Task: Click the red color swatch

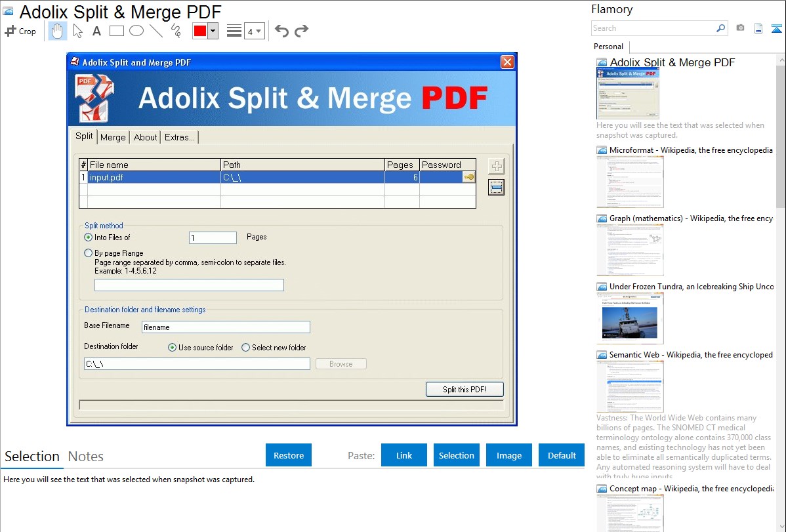Action: (200, 31)
